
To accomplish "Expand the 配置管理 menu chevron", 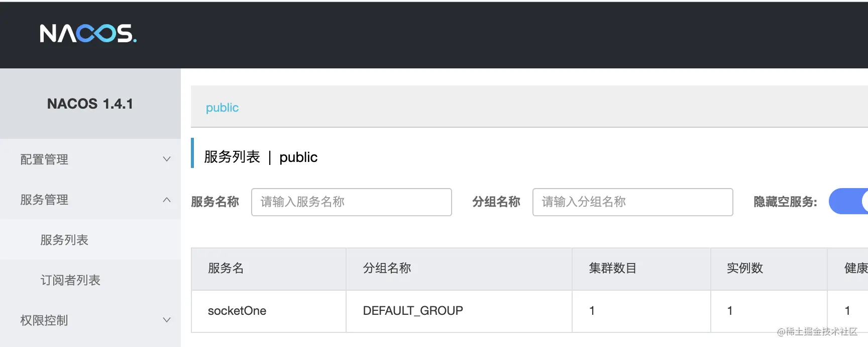I will tap(167, 159).
